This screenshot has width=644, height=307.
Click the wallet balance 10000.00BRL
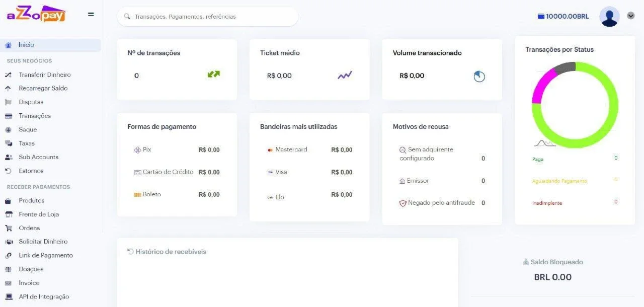563,16
